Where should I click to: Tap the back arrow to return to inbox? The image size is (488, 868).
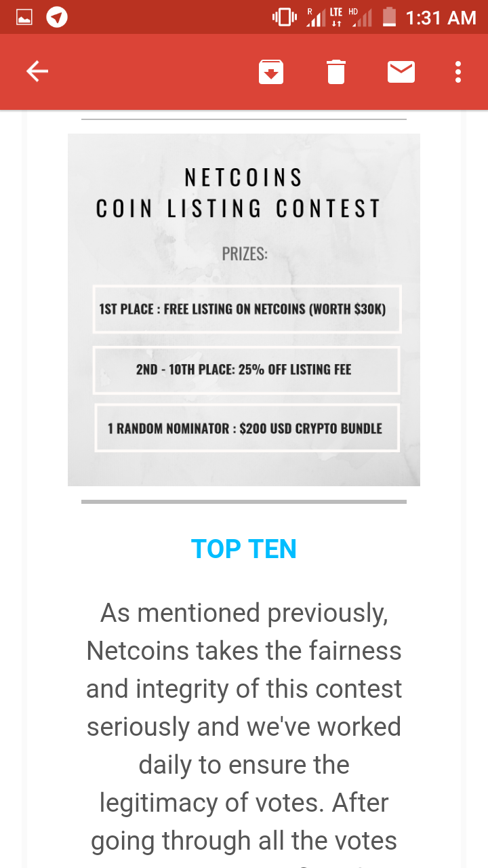pos(37,71)
